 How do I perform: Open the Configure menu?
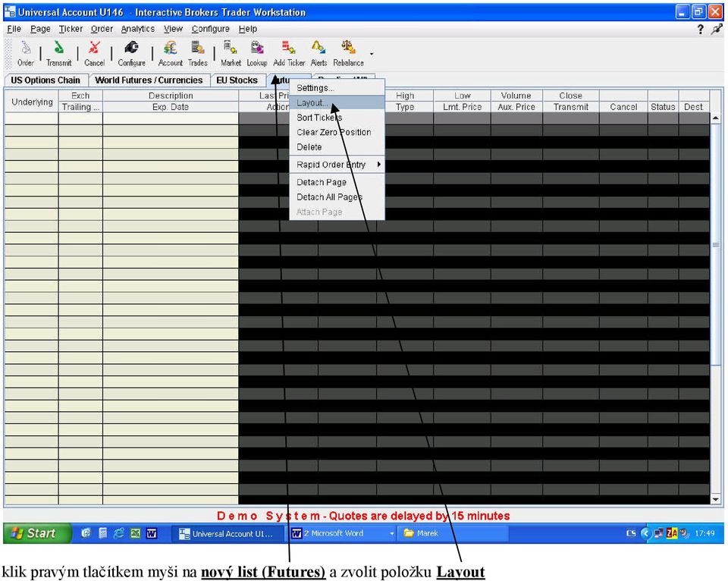pos(210,29)
